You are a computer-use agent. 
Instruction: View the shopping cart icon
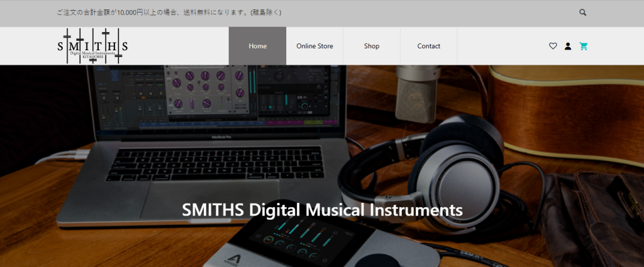[x=584, y=46]
